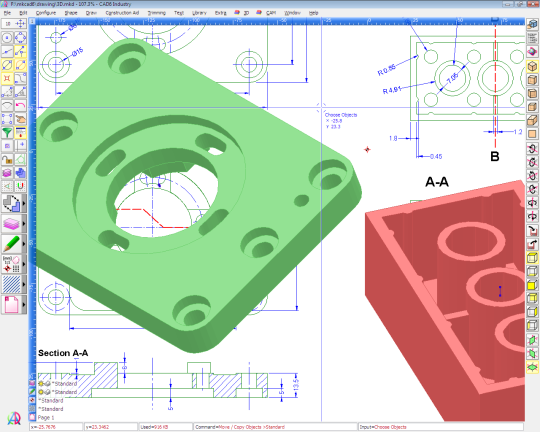Expand the arrow next to pink page button
The width and height of the screenshot is (540, 432).
pyautogui.click(x=24, y=305)
